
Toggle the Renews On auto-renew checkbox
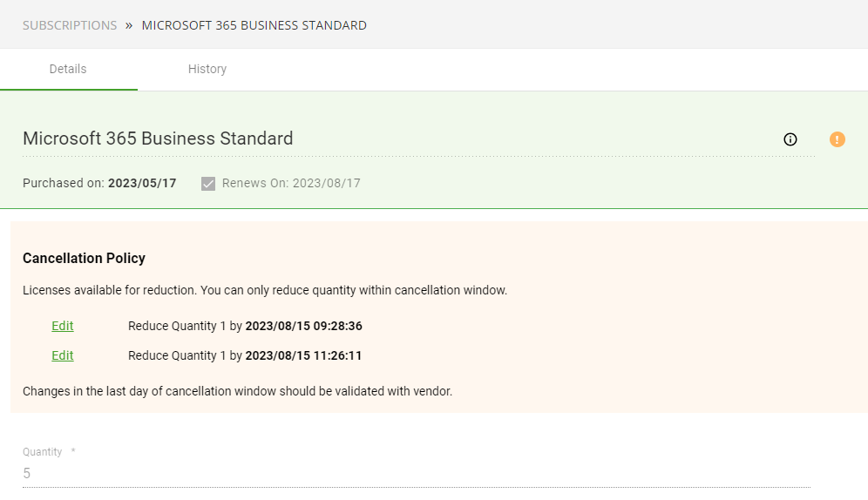point(208,184)
